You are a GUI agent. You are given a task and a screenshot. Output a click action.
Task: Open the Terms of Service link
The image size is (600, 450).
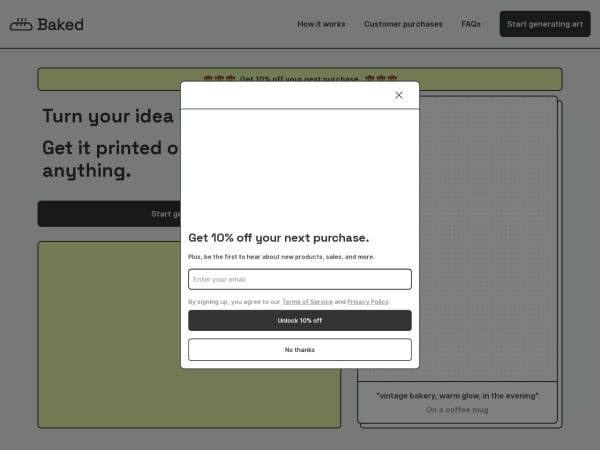coord(307,301)
